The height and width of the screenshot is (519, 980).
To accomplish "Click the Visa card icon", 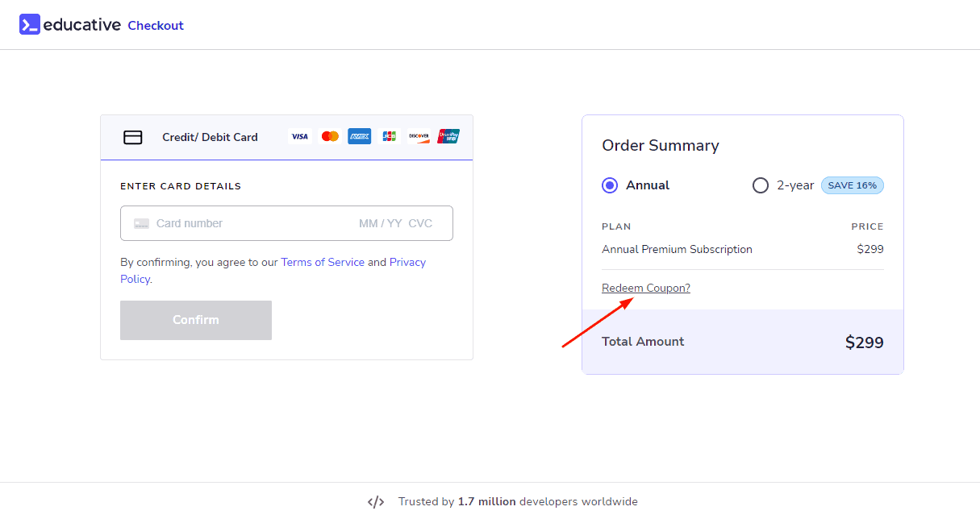I will [x=299, y=136].
